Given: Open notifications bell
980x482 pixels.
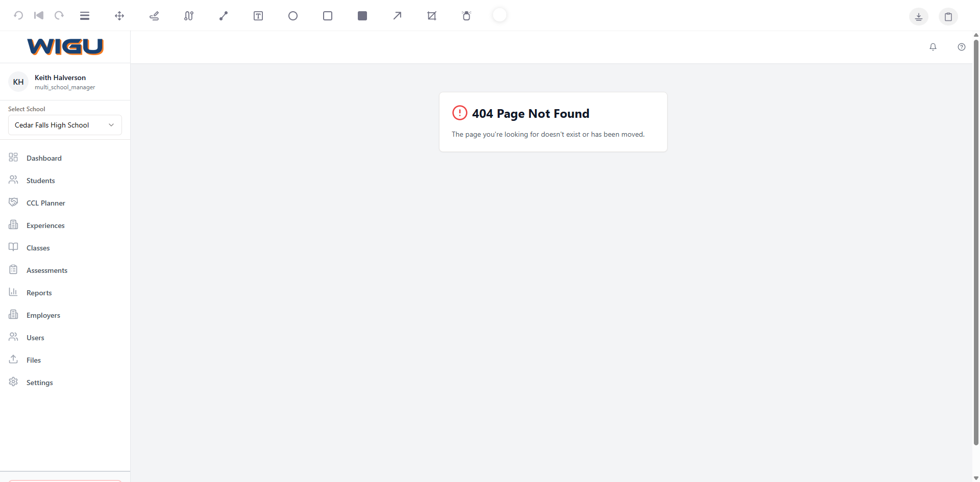Looking at the screenshot, I should pos(933,47).
